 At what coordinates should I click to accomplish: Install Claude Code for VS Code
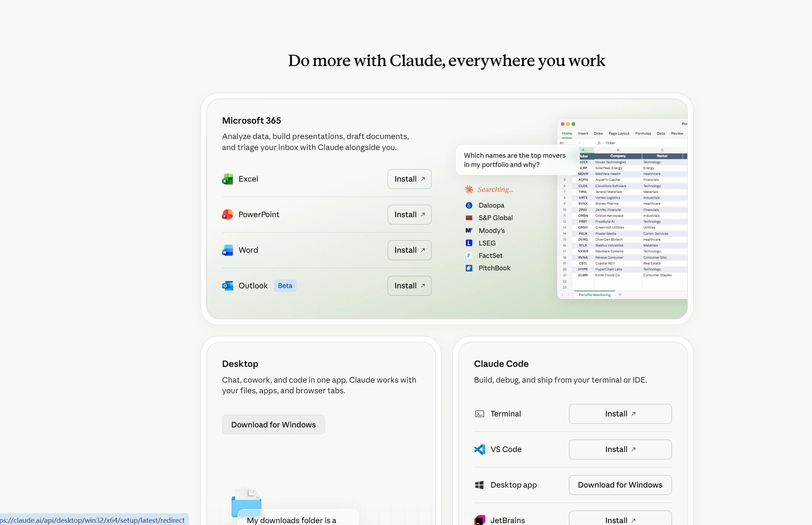[620, 449]
